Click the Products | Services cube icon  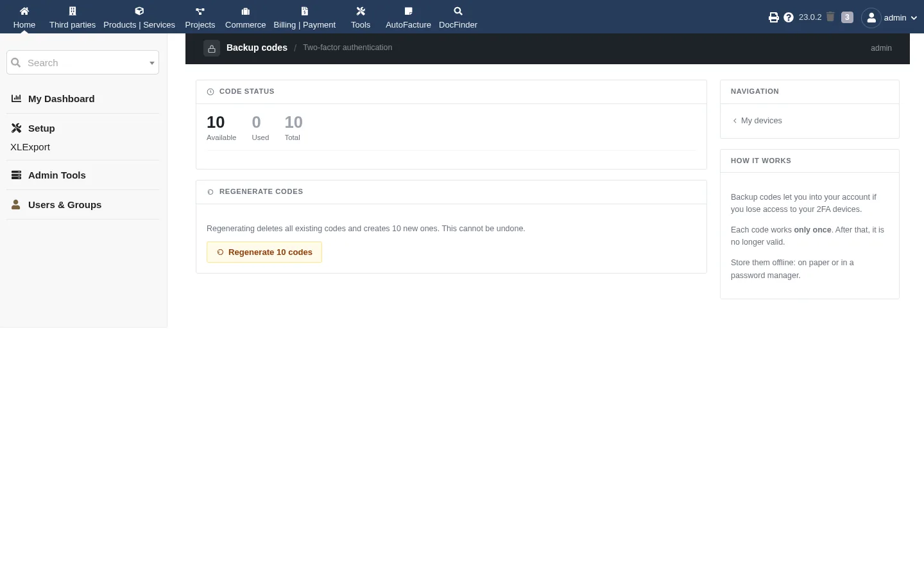(x=139, y=11)
